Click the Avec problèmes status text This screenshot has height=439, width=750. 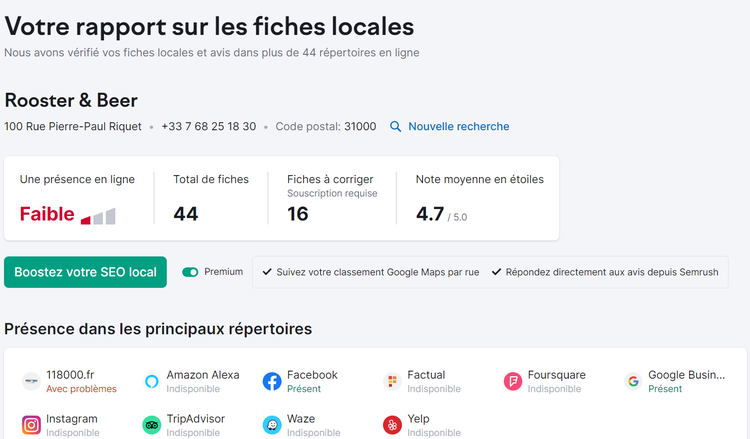pyautogui.click(x=81, y=389)
